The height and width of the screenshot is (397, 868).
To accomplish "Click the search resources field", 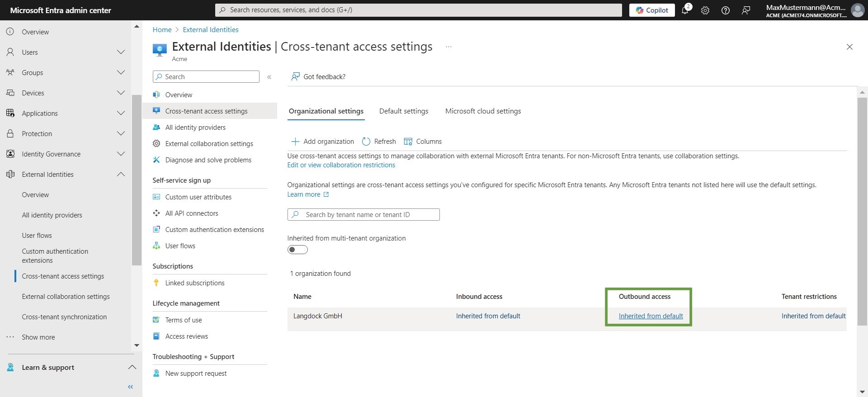I will 418,10.
